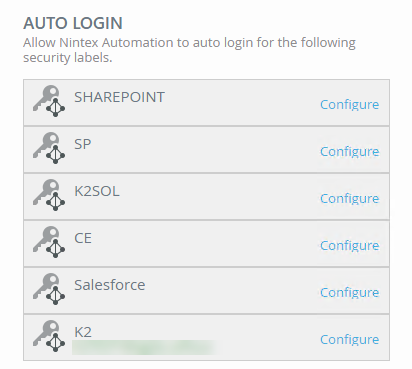The height and width of the screenshot is (369, 412).
Task: Configure the Salesforce security label
Action: tap(349, 293)
